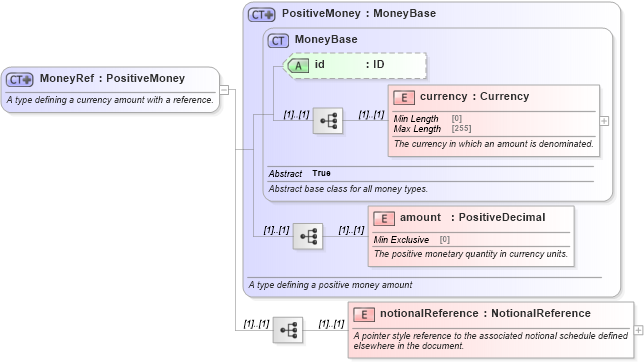Click the 'MoneyRef : PositiveMoney' title
The height and width of the screenshot is (362, 644).
pyautogui.click(x=112, y=78)
